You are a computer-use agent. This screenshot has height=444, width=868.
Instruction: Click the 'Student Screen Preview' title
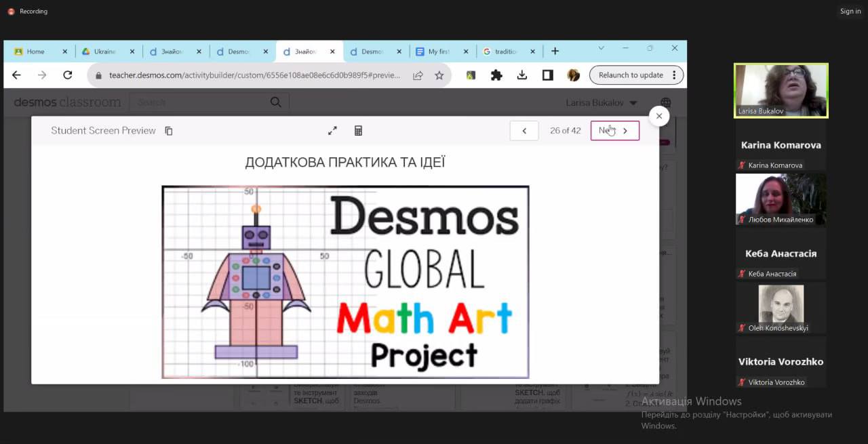pyautogui.click(x=104, y=131)
